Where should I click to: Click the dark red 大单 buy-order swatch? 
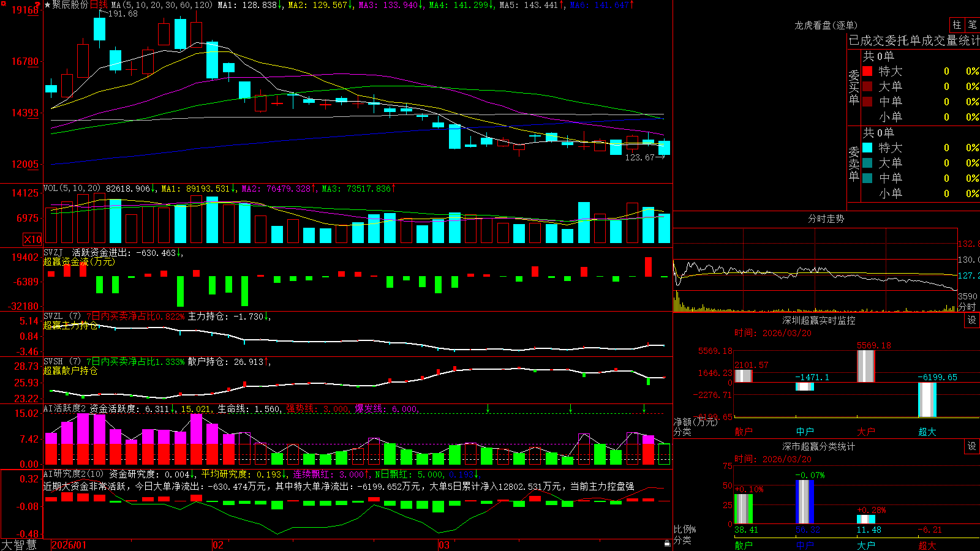pos(867,86)
